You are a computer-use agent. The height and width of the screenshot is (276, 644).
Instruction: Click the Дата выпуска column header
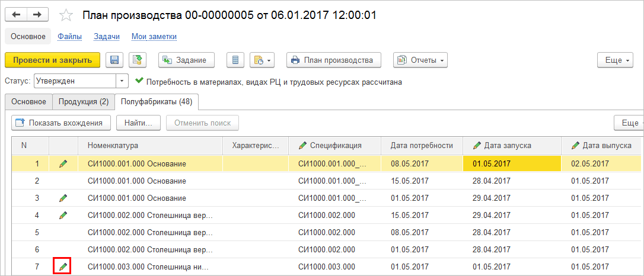click(x=601, y=145)
